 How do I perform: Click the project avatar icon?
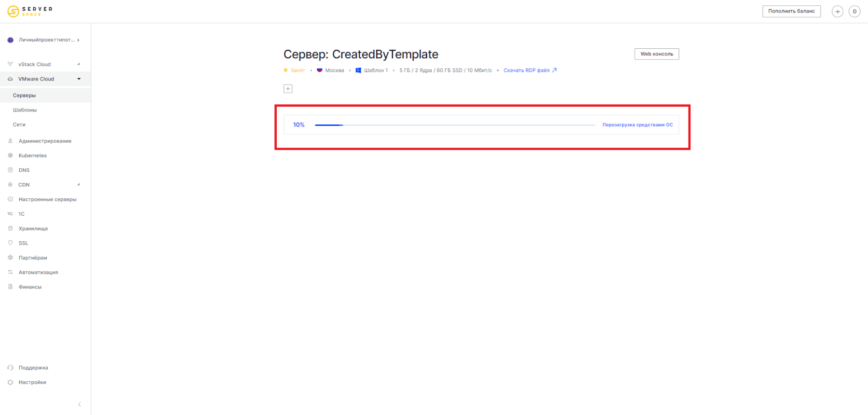[11, 40]
